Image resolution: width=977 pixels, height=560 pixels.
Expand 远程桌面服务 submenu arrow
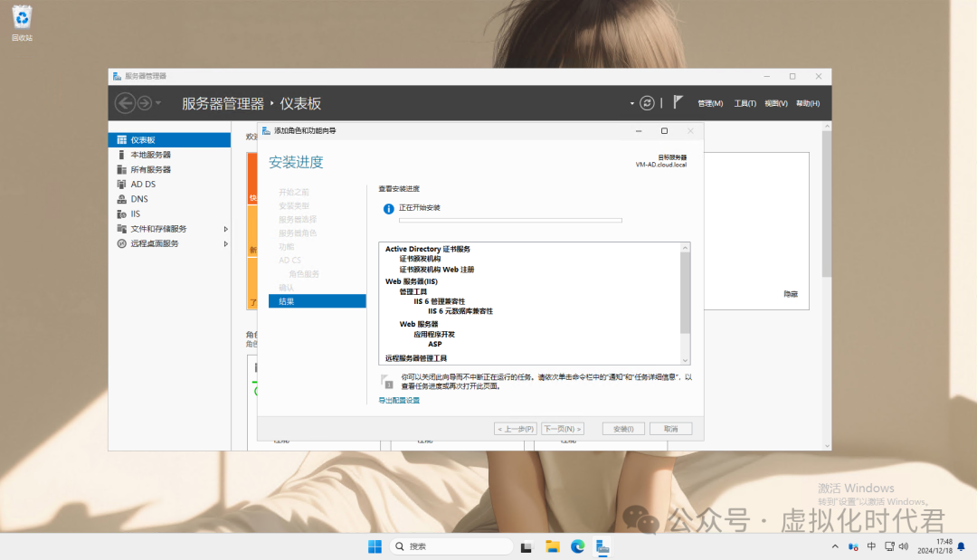click(226, 243)
